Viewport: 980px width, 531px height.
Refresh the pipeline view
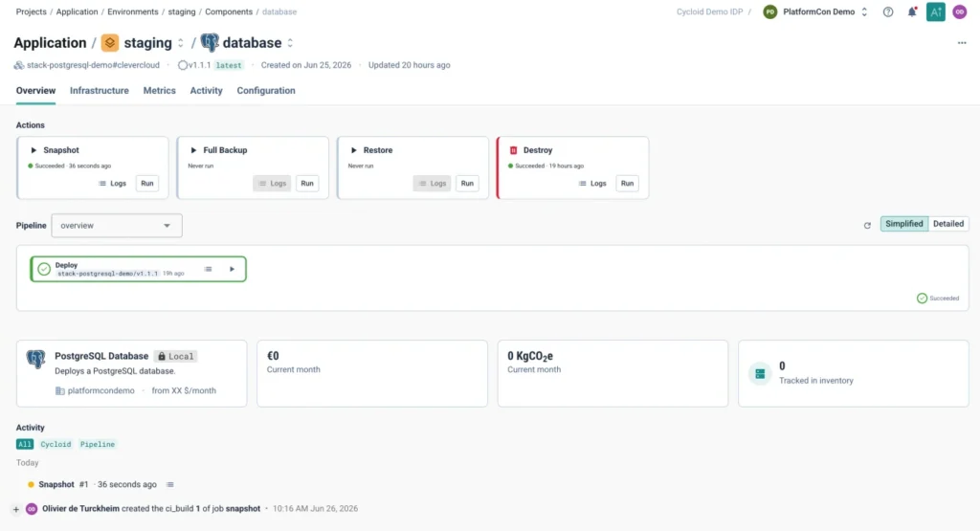(867, 226)
